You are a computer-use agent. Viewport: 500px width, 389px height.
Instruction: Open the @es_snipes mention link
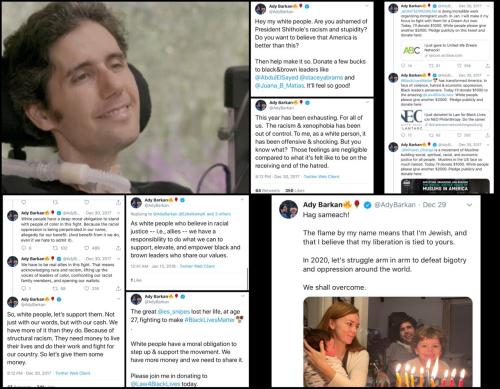click(x=174, y=312)
